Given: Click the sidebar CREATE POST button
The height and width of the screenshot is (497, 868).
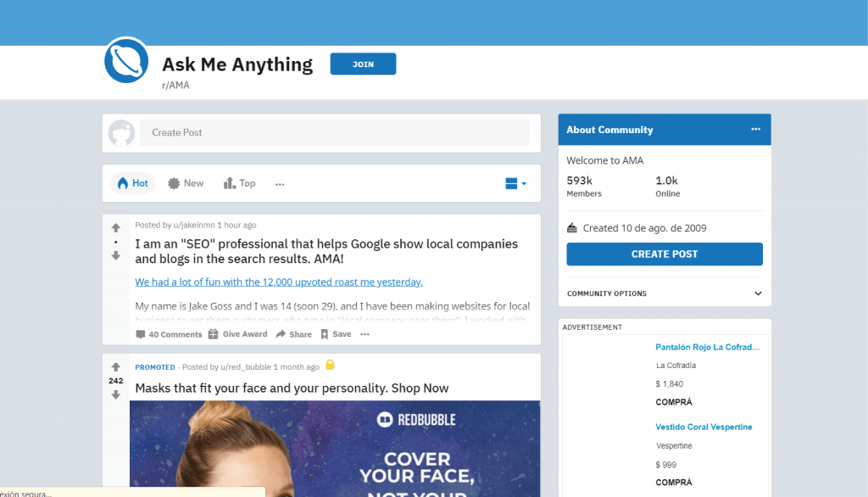Looking at the screenshot, I should (665, 254).
